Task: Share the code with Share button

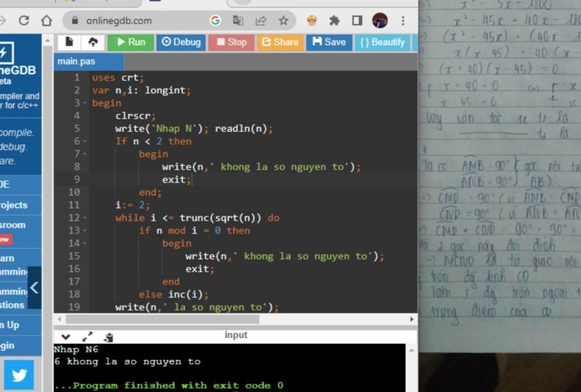Action: (280, 42)
